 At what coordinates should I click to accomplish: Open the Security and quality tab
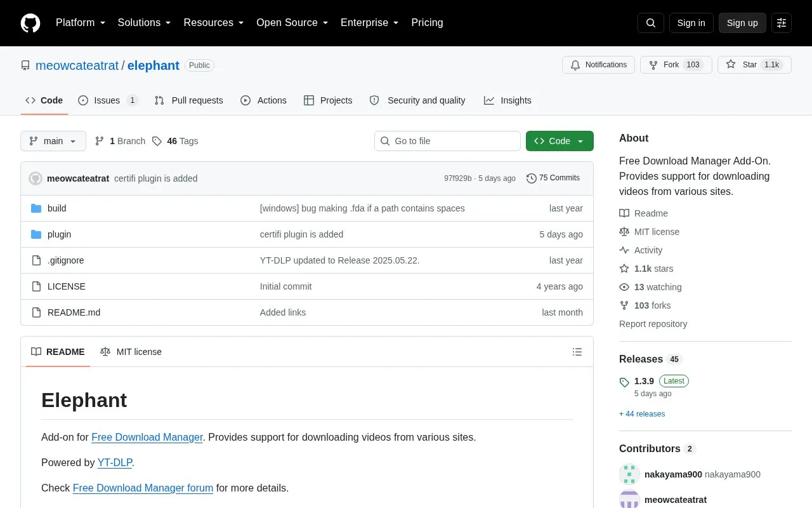pyautogui.click(x=417, y=100)
